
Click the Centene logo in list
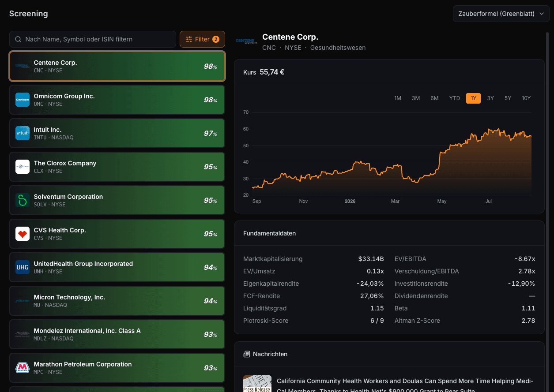click(23, 66)
